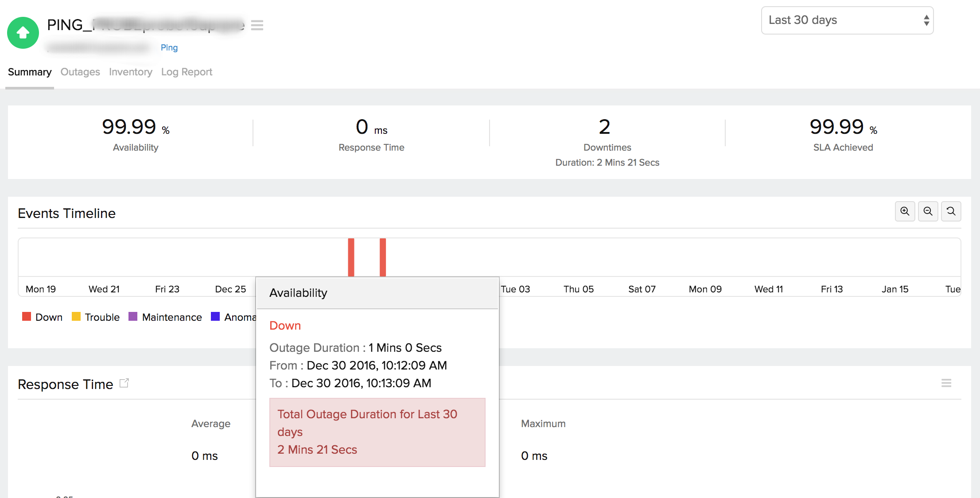Zoom out on the Events Timeline
Image resolution: width=980 pixels, height=498 pixels.
[x=928, y=211]
